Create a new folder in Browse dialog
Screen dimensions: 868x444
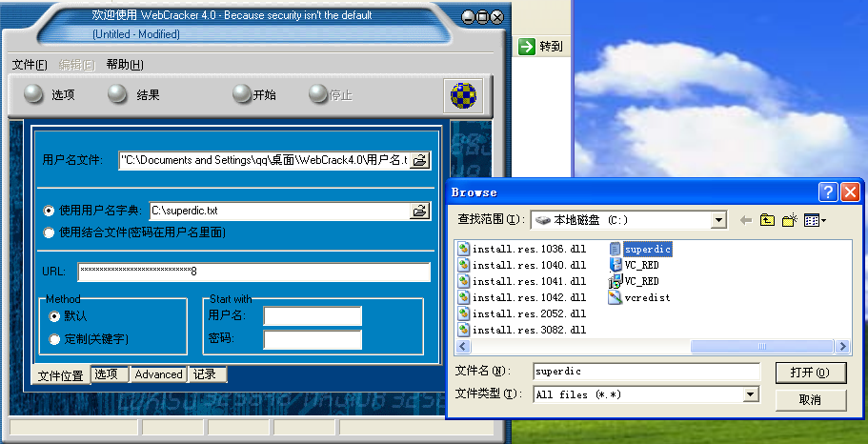[789, 220]
